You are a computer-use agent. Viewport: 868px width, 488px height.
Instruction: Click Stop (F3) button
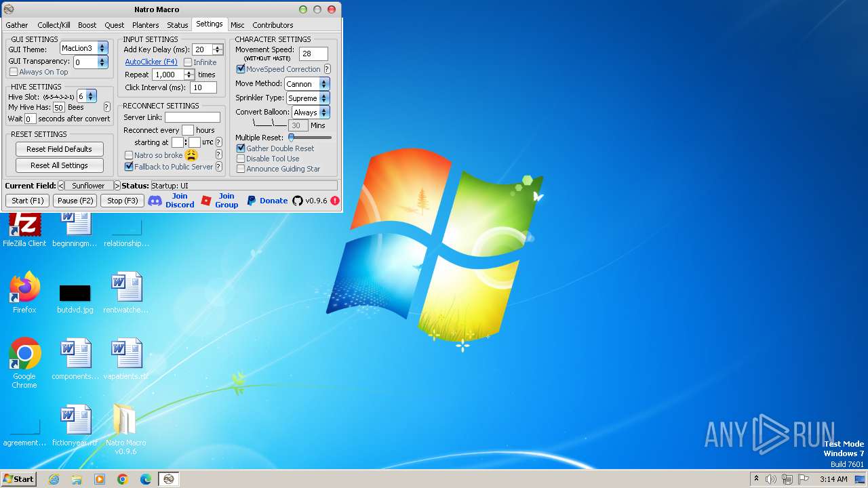[x=123, y=201]
